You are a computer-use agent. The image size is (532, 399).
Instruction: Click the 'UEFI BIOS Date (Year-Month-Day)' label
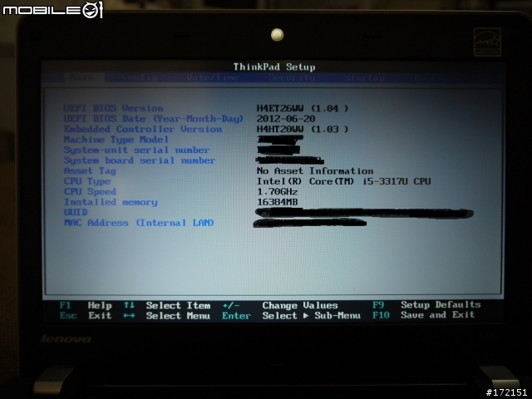tap(153, 119)
